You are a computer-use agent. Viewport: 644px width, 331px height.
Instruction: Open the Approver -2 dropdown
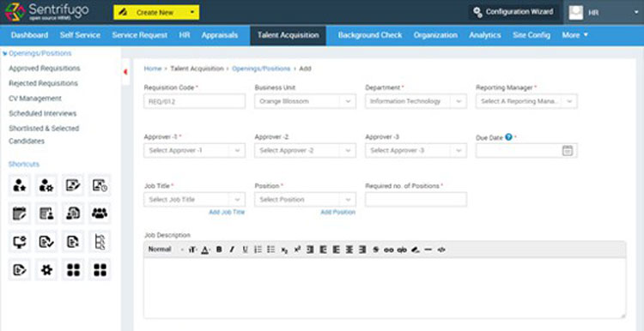point(305,151)
